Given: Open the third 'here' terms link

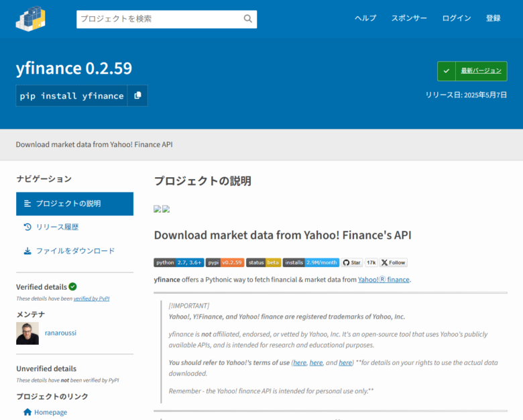Looking at the screenshot, I should (345, 362).
